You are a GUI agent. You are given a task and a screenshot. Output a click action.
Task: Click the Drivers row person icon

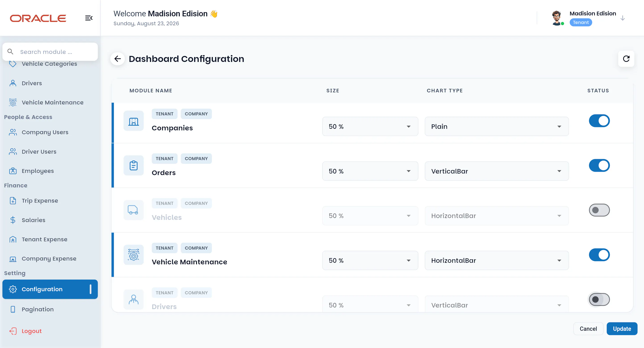133,299
